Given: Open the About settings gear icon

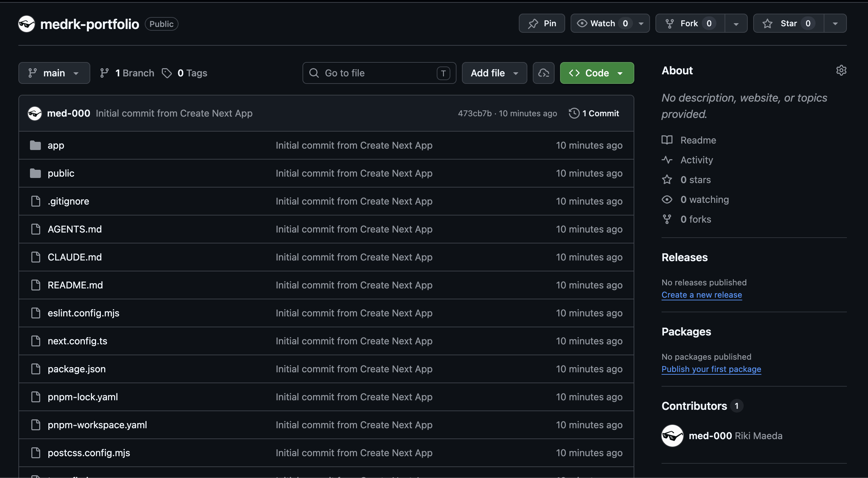Looking at the screenshot, I should click(841, 70).
